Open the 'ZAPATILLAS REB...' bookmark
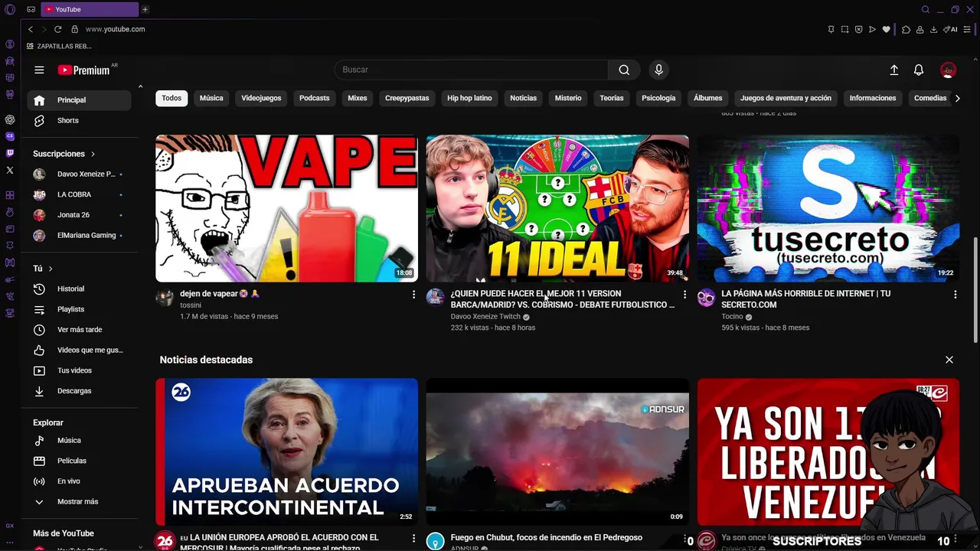Screen dimensions: 980x551 point(59,46)
